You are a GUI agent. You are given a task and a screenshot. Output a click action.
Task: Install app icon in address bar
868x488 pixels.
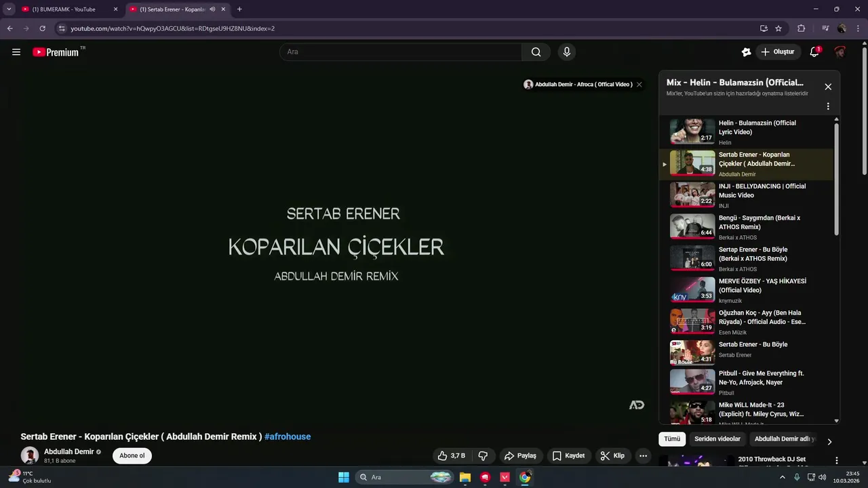click(764, 28)
